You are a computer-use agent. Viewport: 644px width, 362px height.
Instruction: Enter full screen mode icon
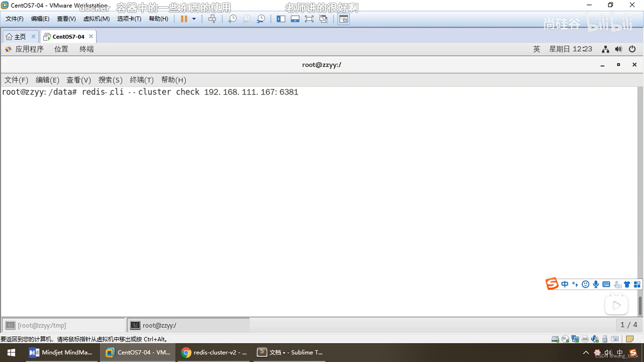coord(309,19)
